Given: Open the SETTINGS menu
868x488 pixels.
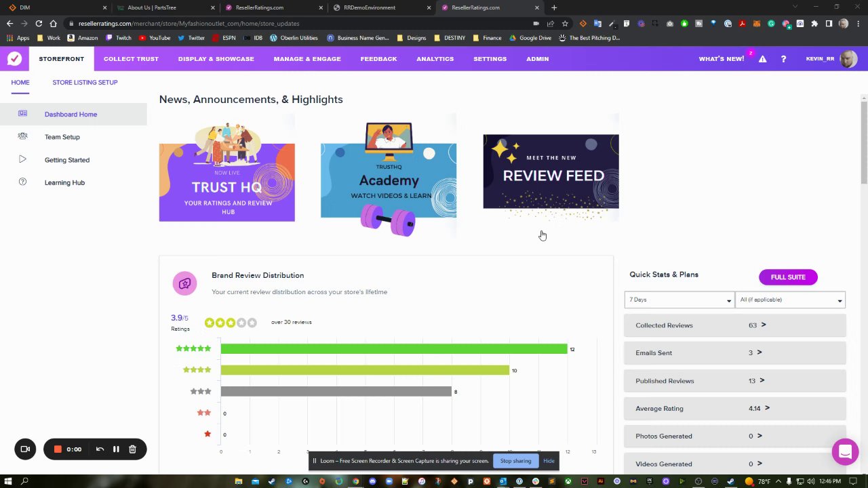Looking at the screenshot, I should (x=490, y=59).
